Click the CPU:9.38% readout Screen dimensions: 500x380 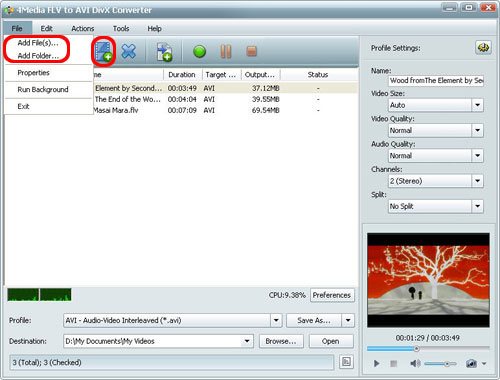point(287,295)
